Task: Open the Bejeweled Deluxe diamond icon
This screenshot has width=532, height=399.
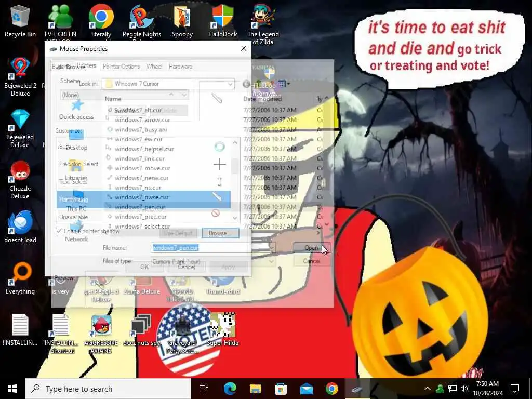Action: point(20,129)
